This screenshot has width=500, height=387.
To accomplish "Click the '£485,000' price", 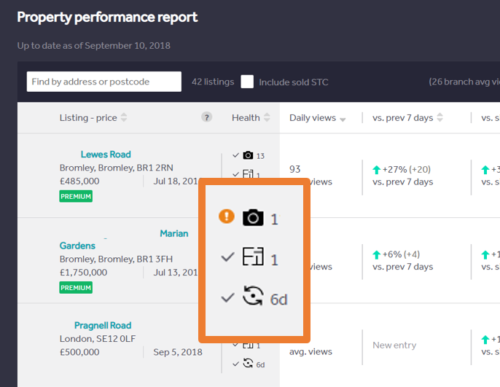I will [79, 181].
